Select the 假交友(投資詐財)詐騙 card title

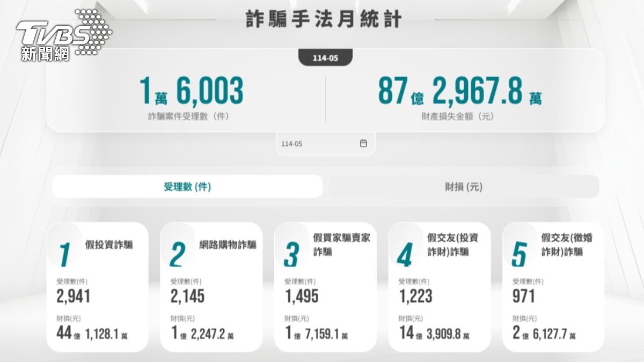(453, 245)
